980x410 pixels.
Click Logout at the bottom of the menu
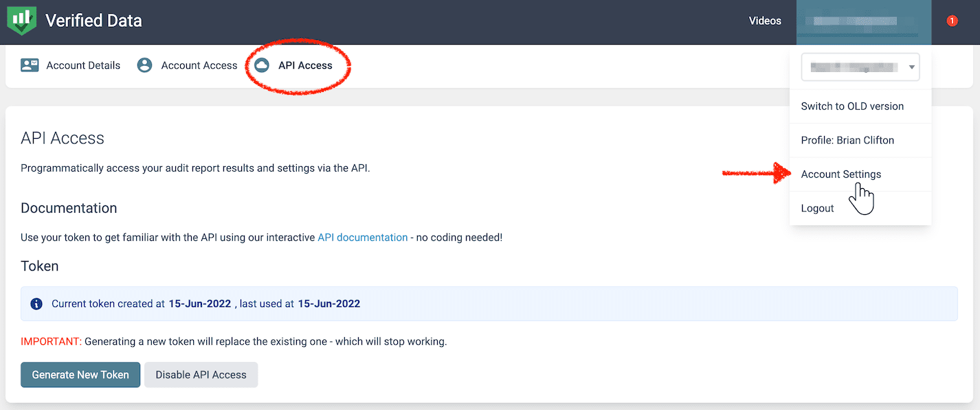pyautogui.click(x=817, y=207)
